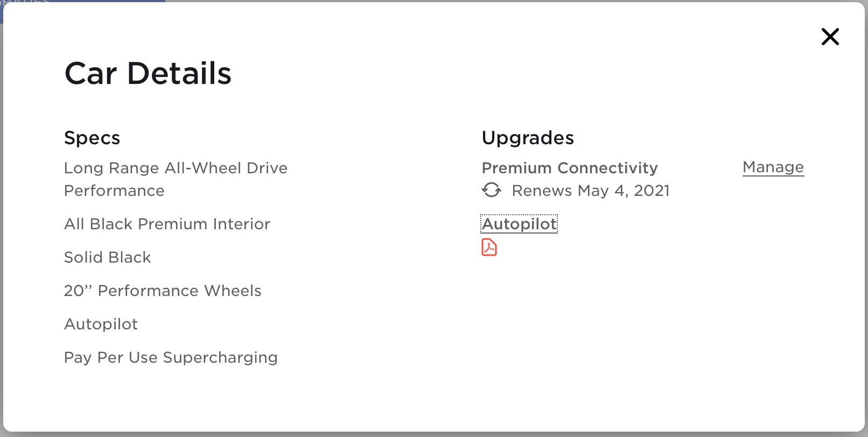Click the blue page header behind the dialog
Screen dimensions: 868x437
click(x=81, y=1)
